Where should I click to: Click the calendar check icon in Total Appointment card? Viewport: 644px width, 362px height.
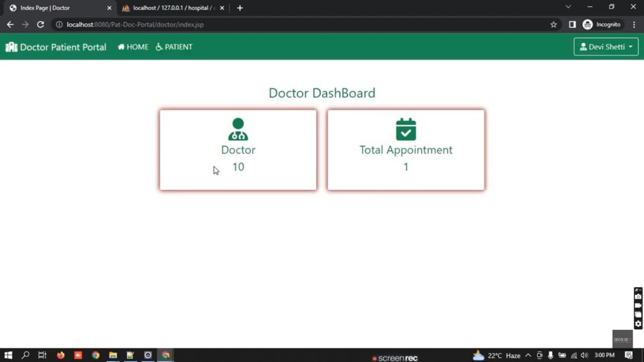tap(406, 129)
